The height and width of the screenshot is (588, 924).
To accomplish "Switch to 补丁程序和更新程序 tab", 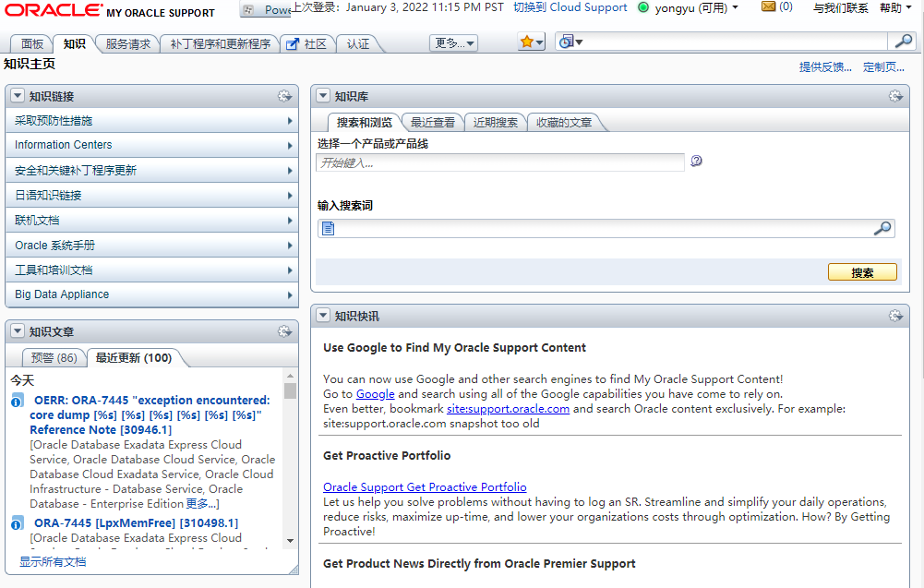I will click(x=221, y=44).
